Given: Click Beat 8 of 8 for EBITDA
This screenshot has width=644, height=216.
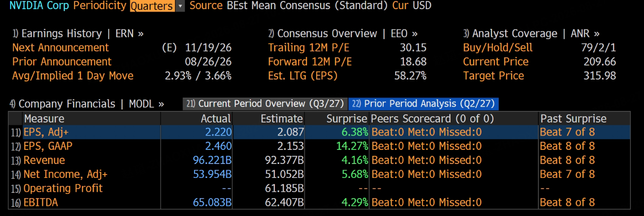Looking at the screenshot, I should point(567,202).
